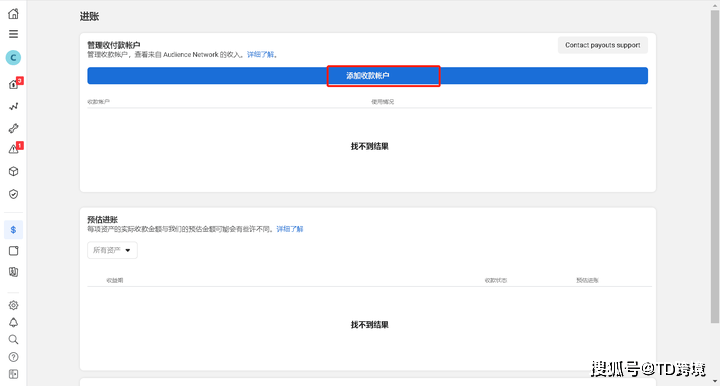Open the cube icon in sidebar
Screen dimensions: 720x386
coord(13,171)
